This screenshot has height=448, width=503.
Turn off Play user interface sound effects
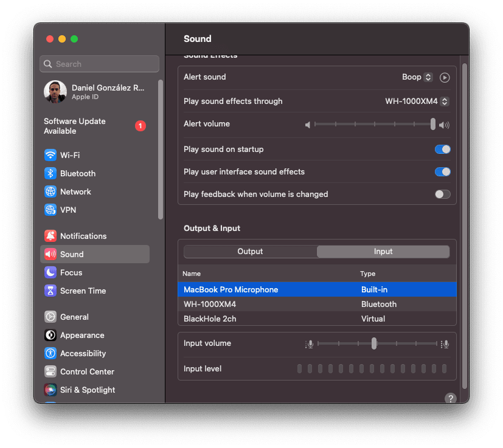pos(442,171)
